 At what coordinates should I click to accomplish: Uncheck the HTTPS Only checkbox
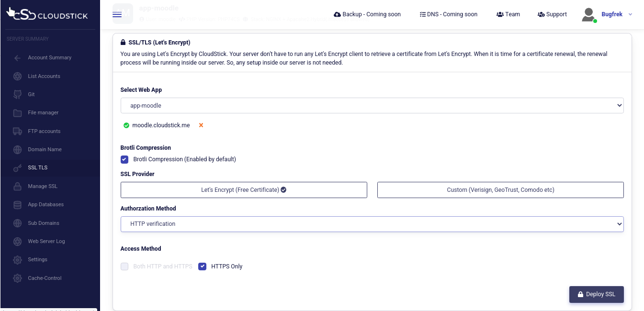pyautogui.click(x=203, y=267)
